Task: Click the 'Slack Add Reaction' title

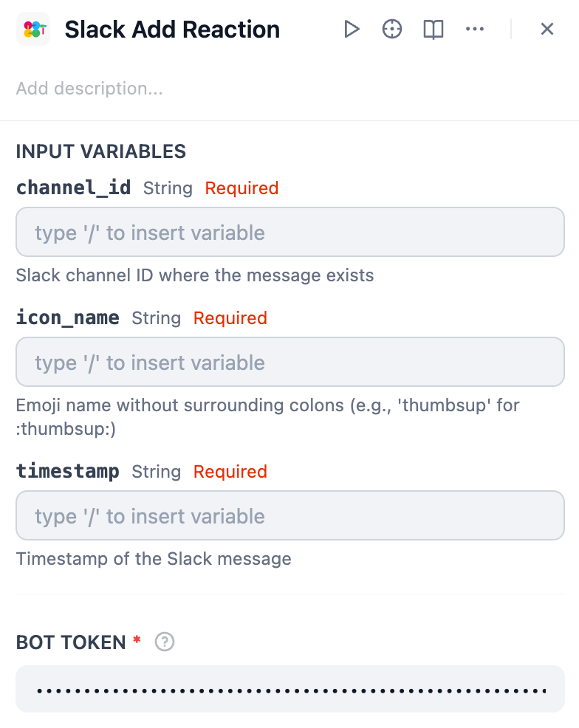Action: coord(172,30)
